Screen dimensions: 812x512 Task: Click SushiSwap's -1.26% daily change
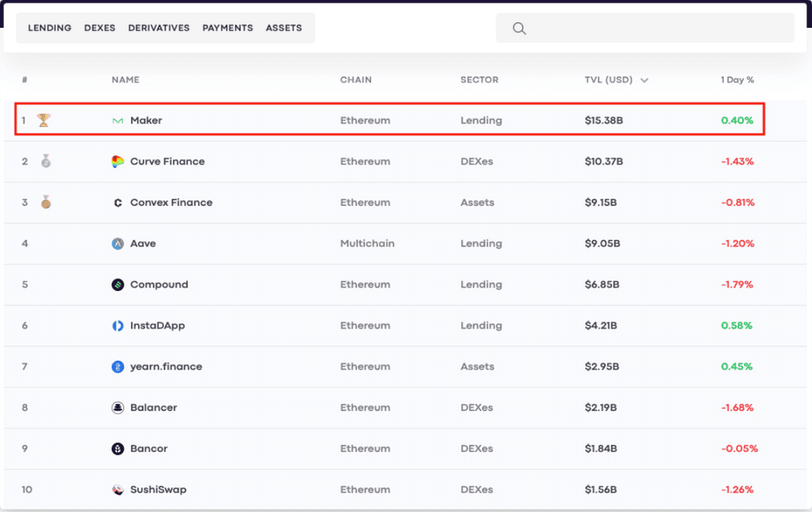point(737,490)
